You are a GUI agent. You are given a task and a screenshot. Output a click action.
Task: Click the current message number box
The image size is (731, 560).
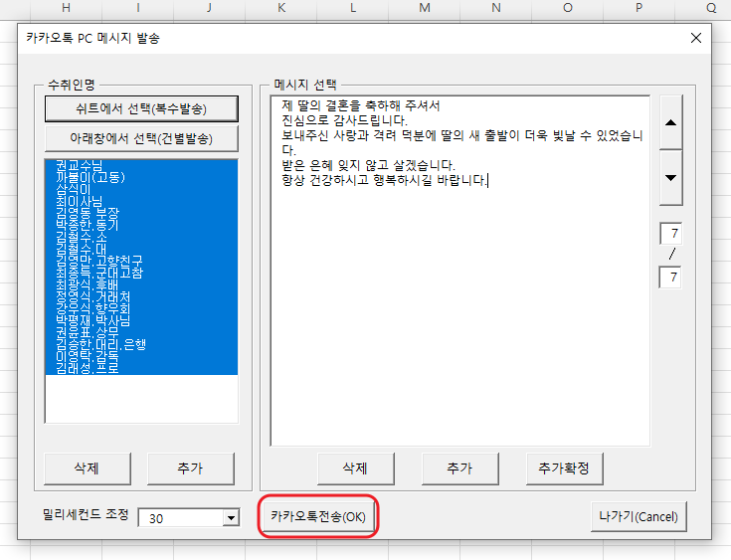click(671, 233)
